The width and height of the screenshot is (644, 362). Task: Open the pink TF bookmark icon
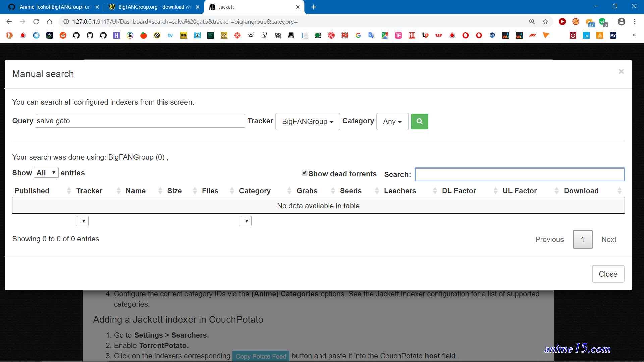click(x=398, y=35)
